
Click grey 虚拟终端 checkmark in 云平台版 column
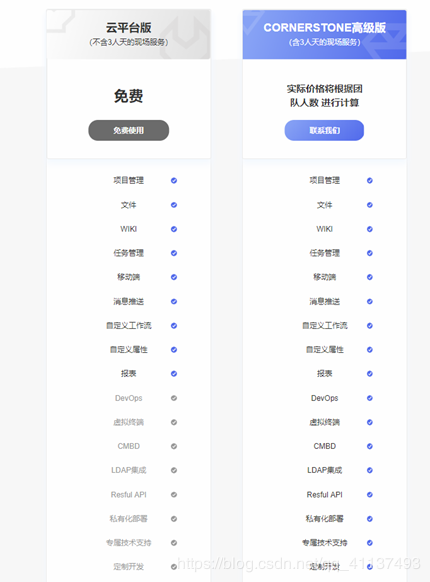point(174,422)
